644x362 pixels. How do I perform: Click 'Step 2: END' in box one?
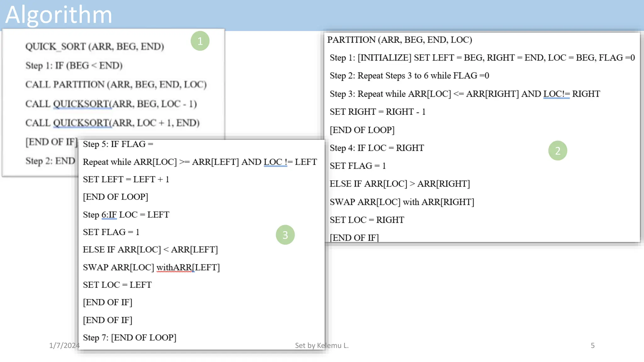(x=50, y=161)
